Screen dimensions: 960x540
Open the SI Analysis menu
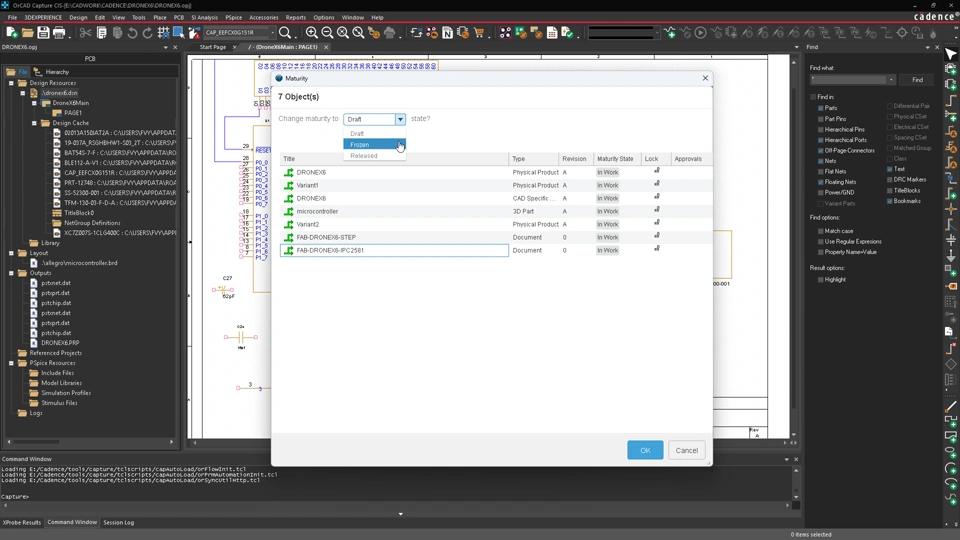pyautogui.click(x=204, y=18)
